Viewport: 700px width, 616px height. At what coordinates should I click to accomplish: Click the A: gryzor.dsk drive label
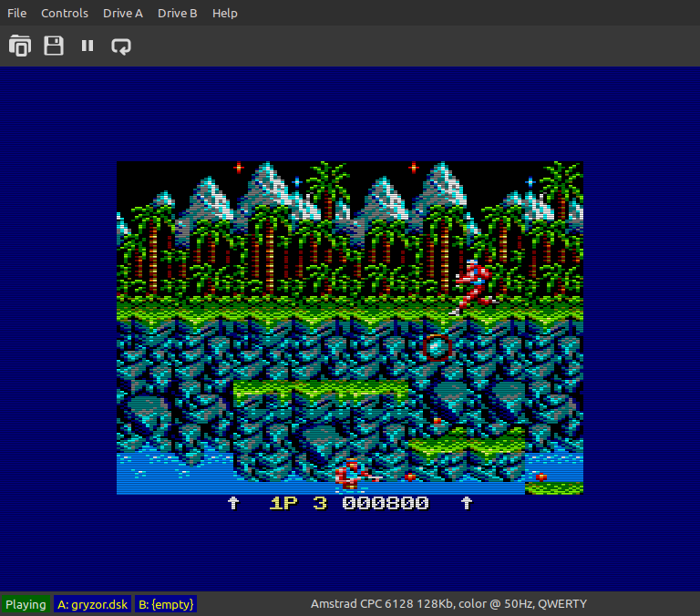(x=92, y=604)
